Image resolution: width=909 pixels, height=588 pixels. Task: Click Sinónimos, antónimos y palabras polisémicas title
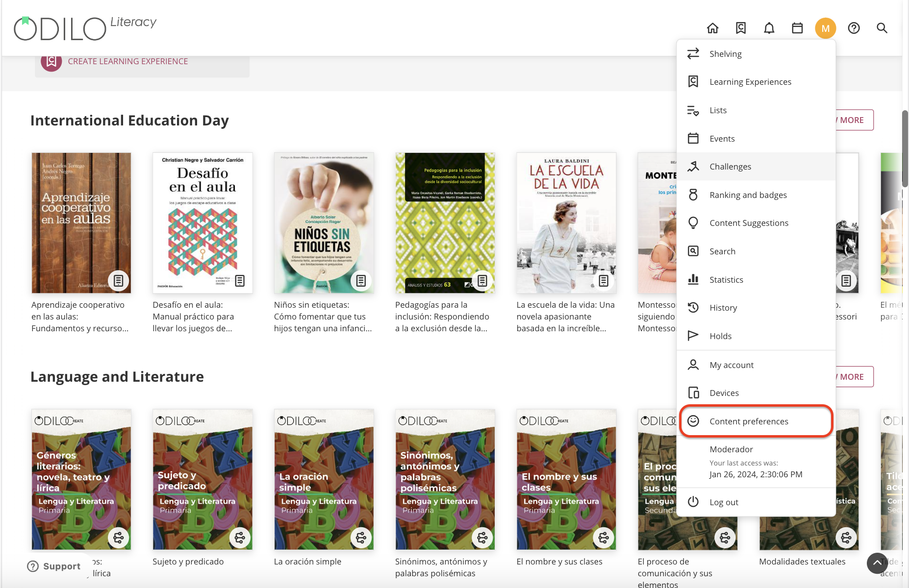click(x=441, y=567)
